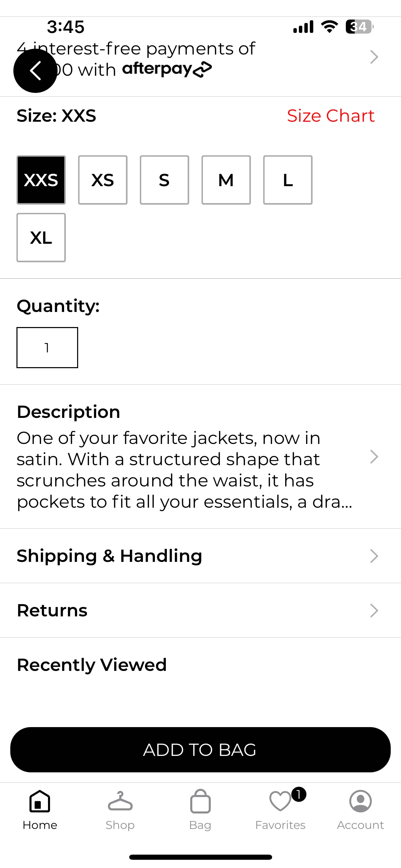Select size S
The width and height of the screenshot is (401, 868).
point(165,180)
